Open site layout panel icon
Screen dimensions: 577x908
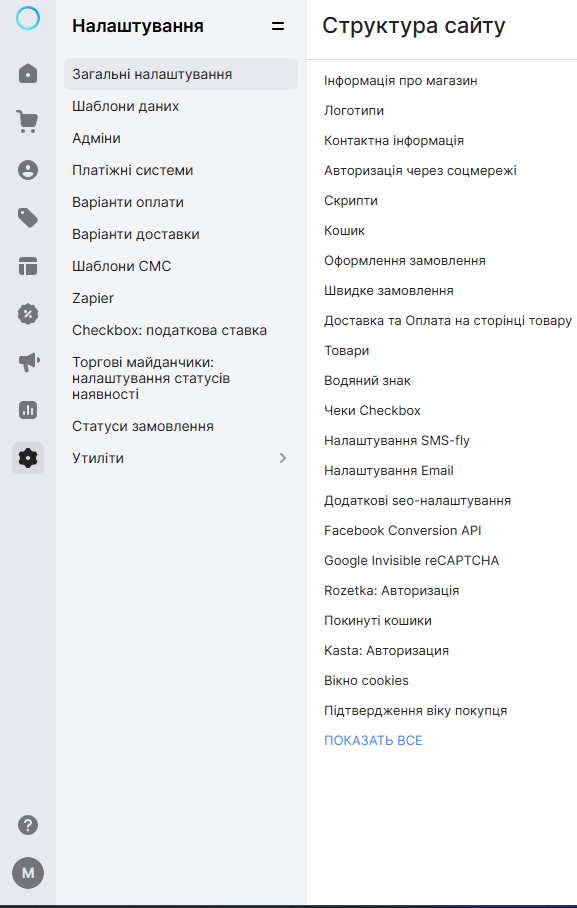coord(28,266)
